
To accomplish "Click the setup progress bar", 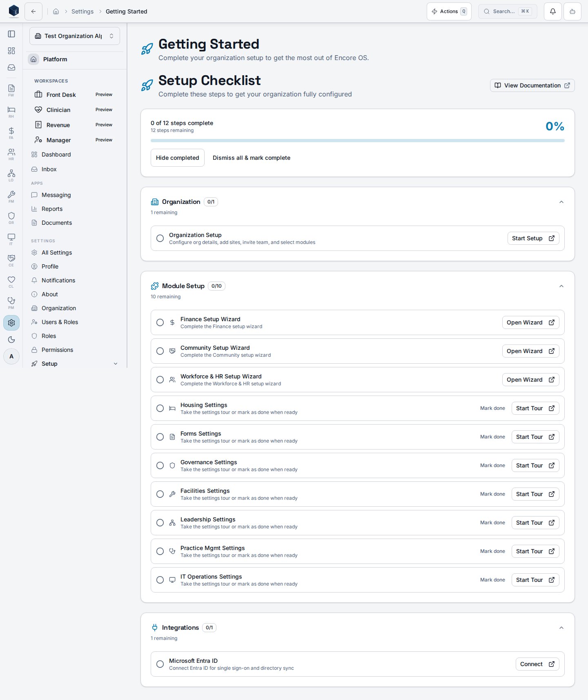I will 358,141.
